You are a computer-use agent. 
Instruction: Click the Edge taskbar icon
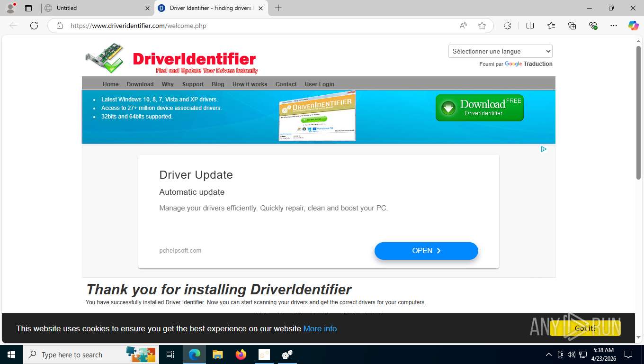tap(194, 355)
